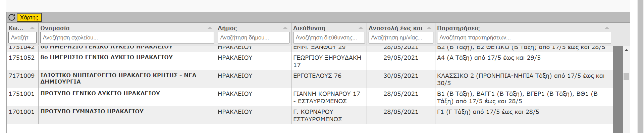Focus the Αναζήτηση σχολείου search field
This screenshot has width=644, height=133.
pos(127,38)
